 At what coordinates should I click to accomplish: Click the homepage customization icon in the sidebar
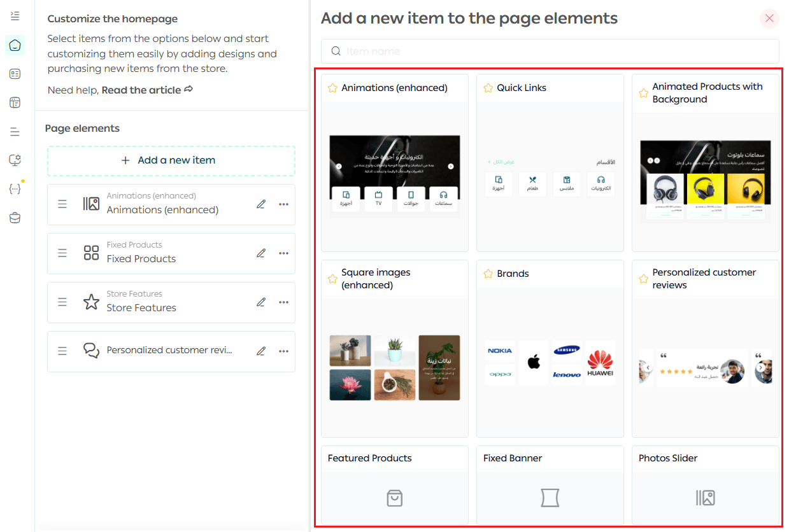coord(15,45)
